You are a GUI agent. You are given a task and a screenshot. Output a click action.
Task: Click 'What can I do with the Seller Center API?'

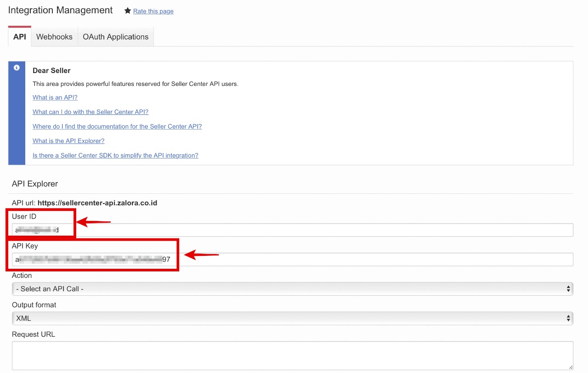pyautogui.click(x=90, y=112)
